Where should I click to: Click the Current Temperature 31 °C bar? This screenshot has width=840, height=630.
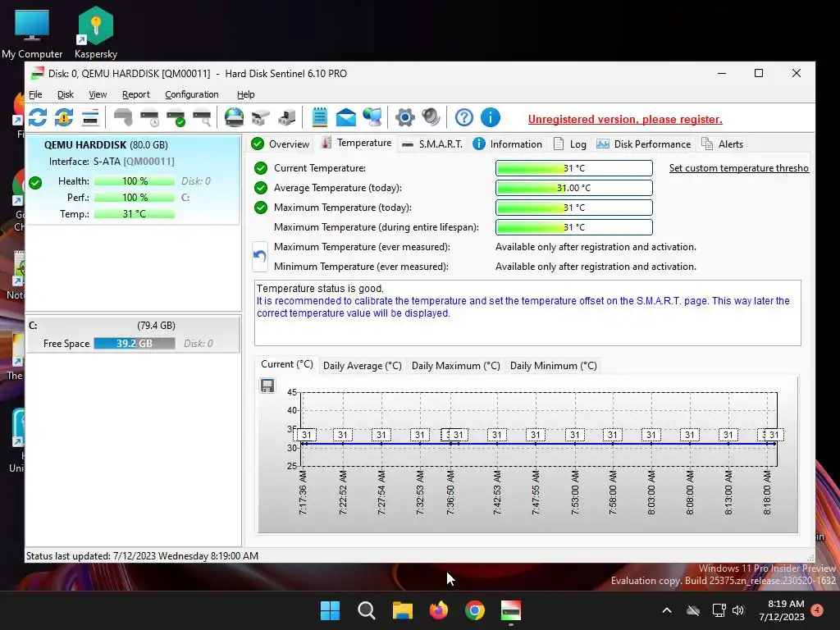(573, 168)
